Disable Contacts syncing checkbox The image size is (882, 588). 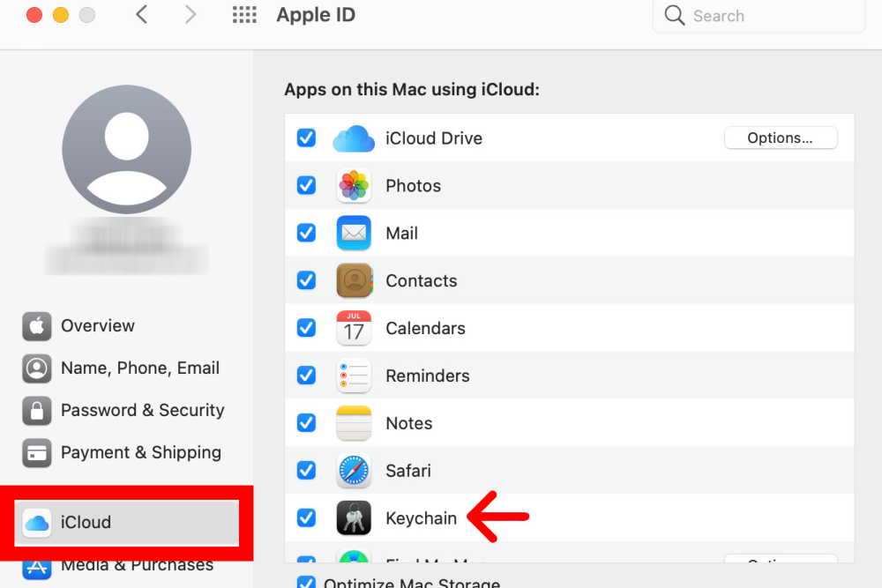[307, 280]
